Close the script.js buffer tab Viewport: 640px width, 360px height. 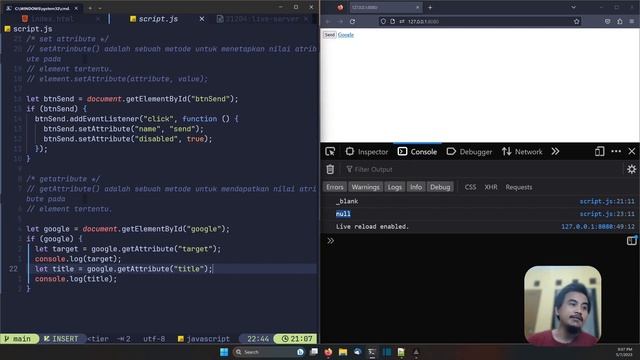click(202, 19)
